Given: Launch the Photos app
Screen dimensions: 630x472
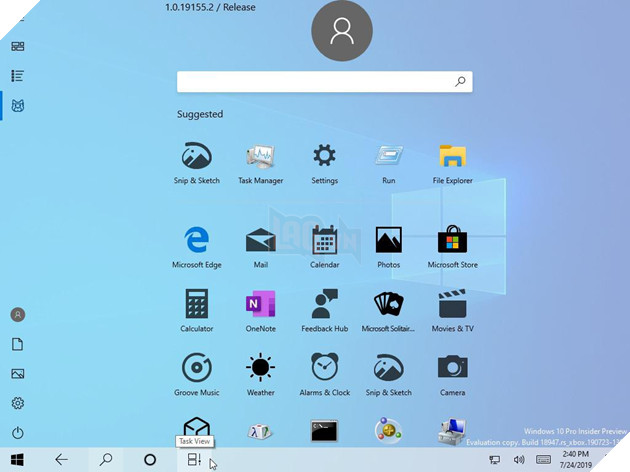Looking at the screenshot, I should pos(389,247).
